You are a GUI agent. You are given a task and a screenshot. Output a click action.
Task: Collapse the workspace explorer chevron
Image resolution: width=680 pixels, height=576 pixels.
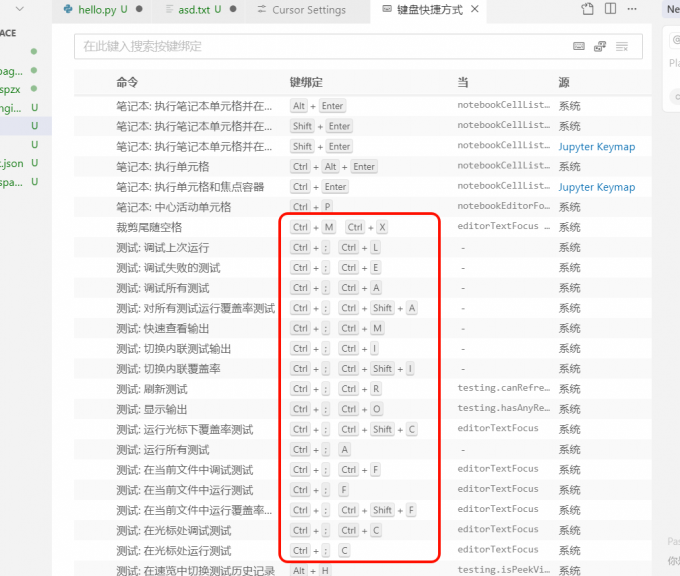(20, 9)
